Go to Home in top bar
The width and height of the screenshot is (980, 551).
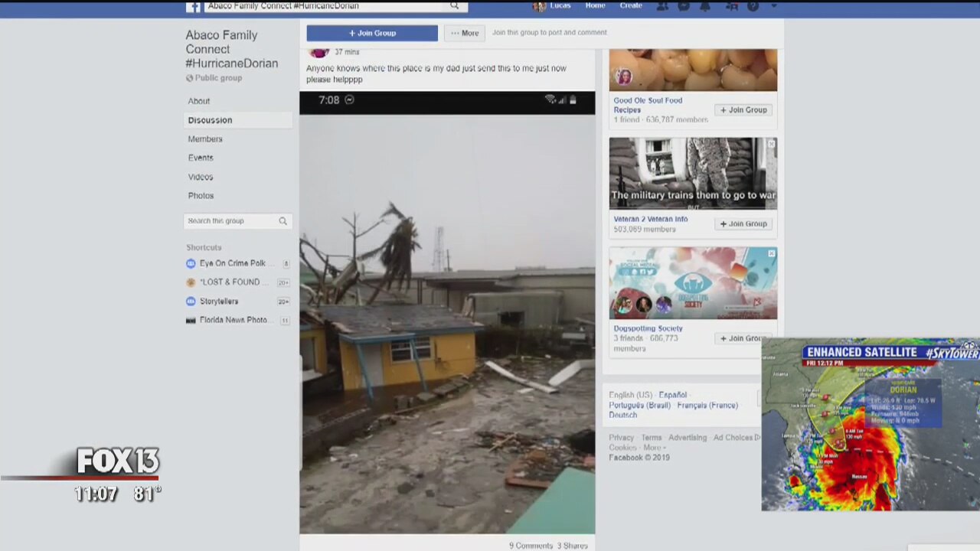(595, 6)
